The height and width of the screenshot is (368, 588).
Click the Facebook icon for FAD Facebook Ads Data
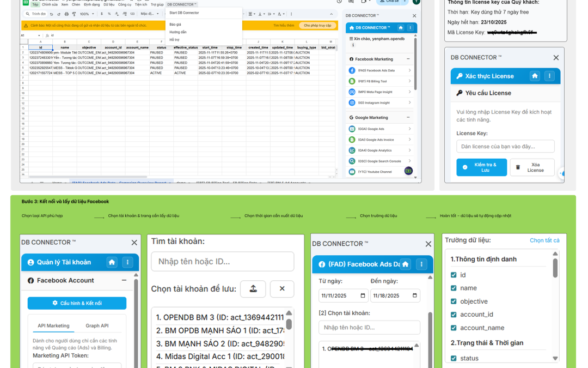[x=353, y=70]
